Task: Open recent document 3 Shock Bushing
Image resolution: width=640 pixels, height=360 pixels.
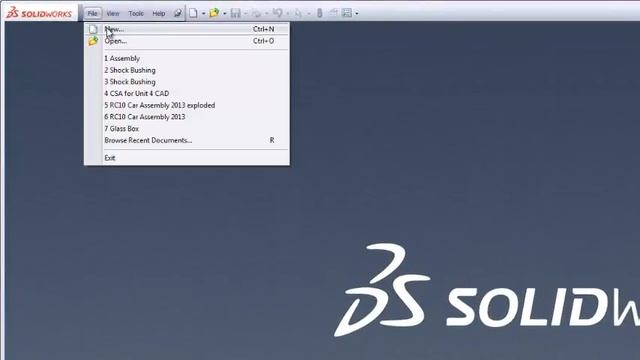Action: [x=187, y=82]
